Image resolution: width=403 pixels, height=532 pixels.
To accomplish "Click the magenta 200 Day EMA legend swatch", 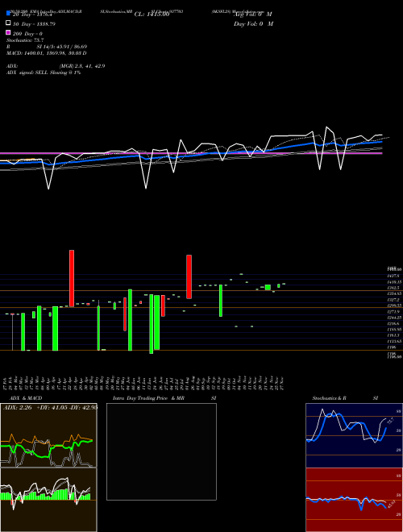I will click(x=8, y=32).
